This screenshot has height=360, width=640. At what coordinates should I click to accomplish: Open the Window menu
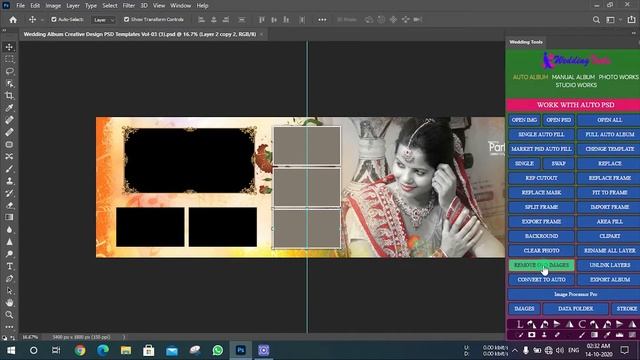180,5
